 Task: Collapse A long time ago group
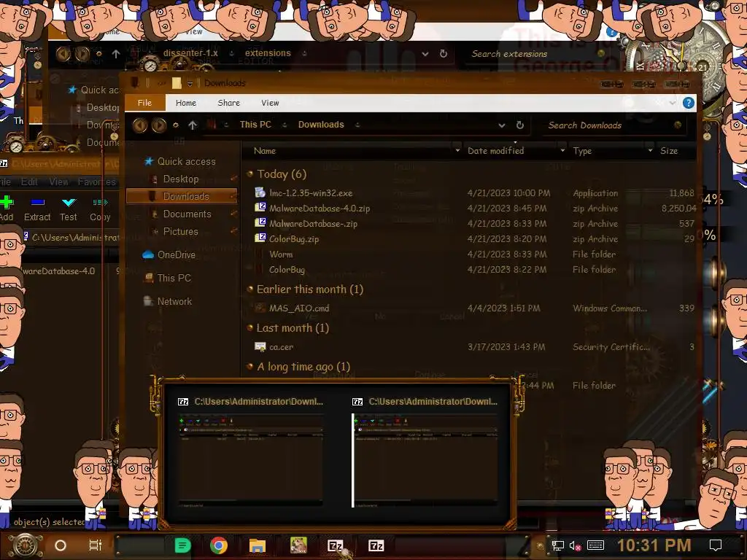pos(249,366)
